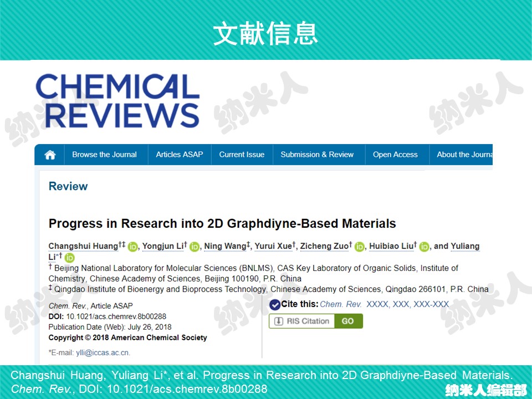Open ORCID icon next to Huibiao Liu

pos(424,247)
